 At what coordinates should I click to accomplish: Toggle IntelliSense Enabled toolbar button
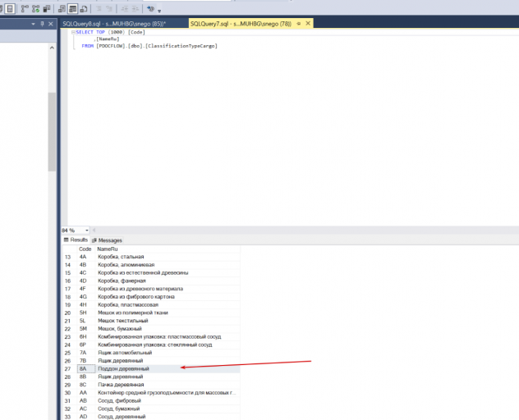tap(10, 9)
